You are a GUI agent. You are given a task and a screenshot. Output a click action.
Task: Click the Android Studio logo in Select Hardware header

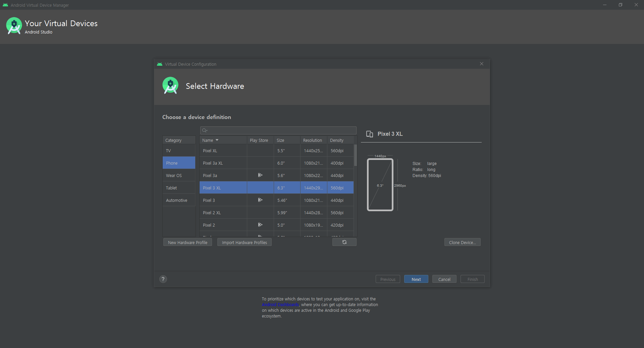point(170,85)
